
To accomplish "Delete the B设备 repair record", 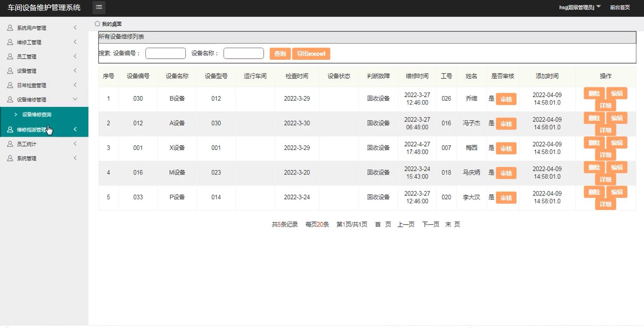I will [594, 93].
